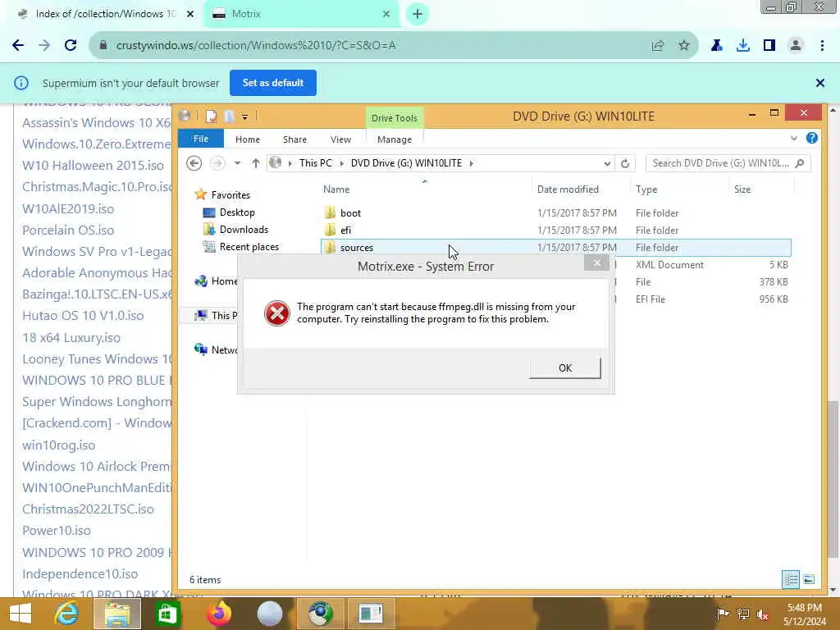Viewport: 840px width, 630px height.
Task: Click the Explorer Properties quick access icon
Action: pyautogui.click(x=211, y=116)
